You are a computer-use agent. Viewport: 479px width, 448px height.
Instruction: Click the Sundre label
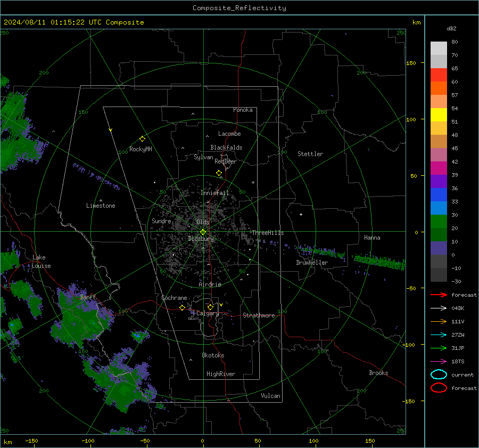pos(161,221)
